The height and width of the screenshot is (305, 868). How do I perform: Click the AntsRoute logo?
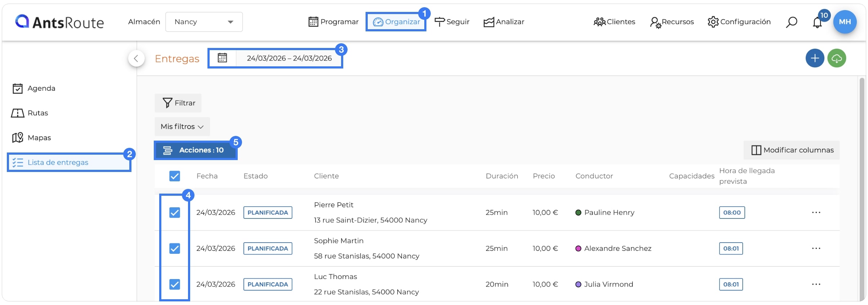59,22
